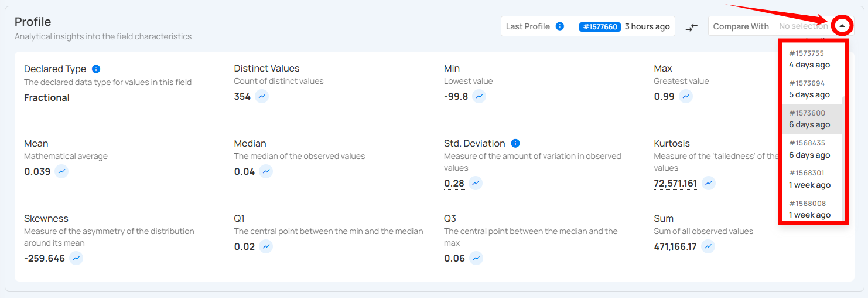Image resolution: width=868 pixels, height=298 pixels.
Task: Collapse the Compare With dropdown arrow
Action: point(842,26)
